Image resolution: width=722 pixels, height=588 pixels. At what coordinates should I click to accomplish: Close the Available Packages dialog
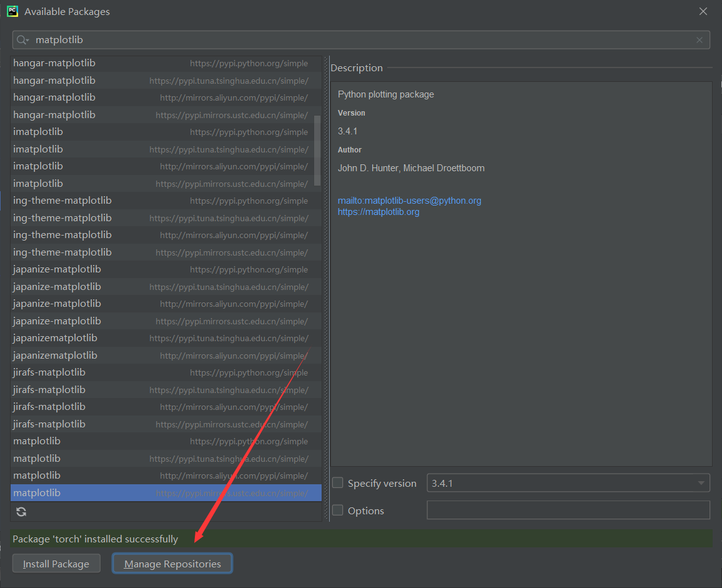703,11
